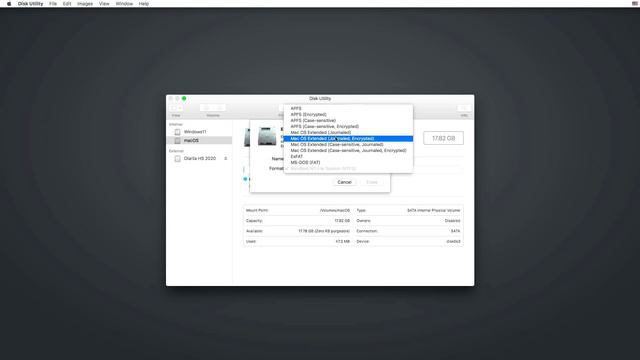Viewport: 640px width, 360px height.
Task: Eject the Olarila HS 2020 disk
Action: (225, 158)
